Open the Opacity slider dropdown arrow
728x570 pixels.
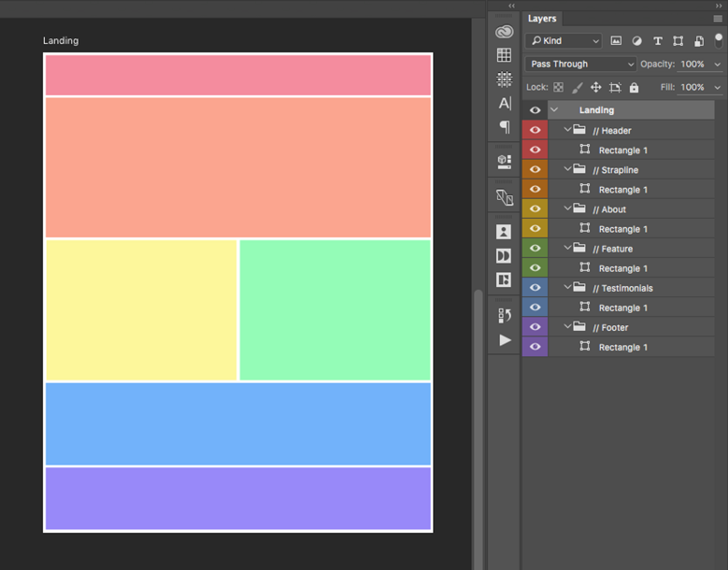pyautogui.click(x=717, y=65)
